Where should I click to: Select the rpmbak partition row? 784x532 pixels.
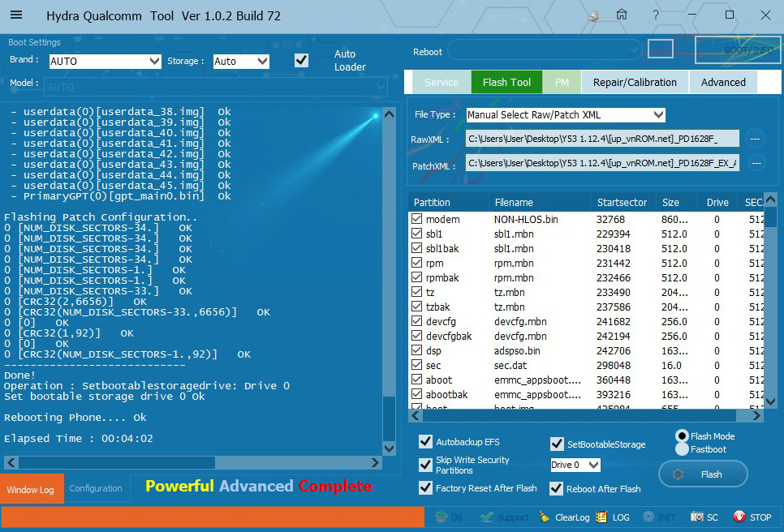(x=585, y=277)
